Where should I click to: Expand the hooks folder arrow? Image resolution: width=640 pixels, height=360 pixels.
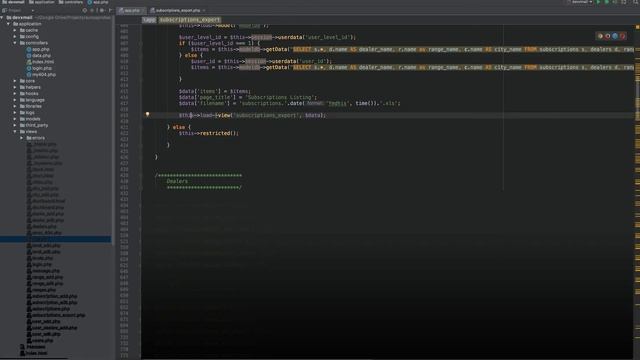click(15, 93)
